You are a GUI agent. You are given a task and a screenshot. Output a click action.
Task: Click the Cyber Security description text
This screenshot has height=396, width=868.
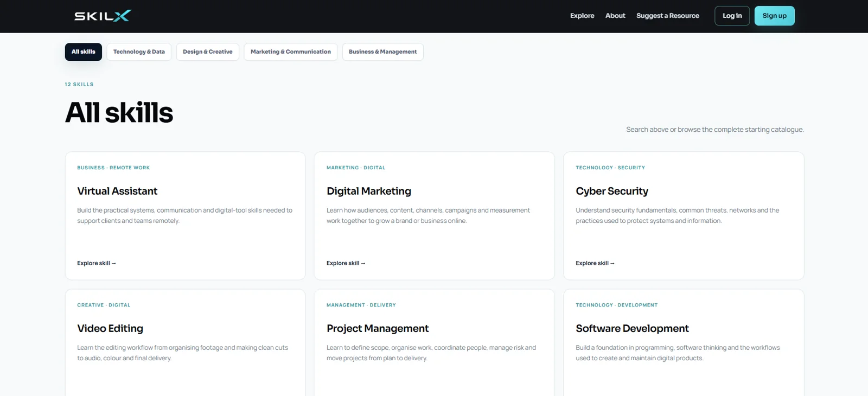coord(678,215)
